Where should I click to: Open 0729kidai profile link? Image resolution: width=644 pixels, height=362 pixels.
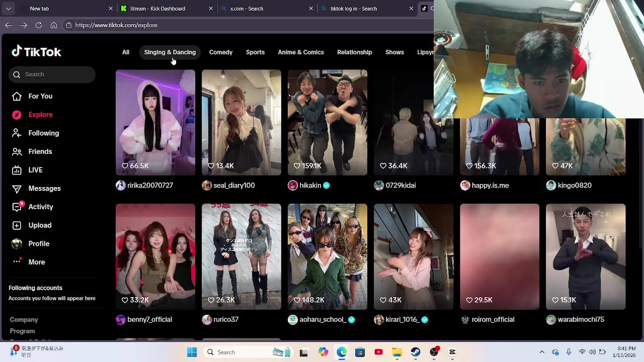click(400, 186)
